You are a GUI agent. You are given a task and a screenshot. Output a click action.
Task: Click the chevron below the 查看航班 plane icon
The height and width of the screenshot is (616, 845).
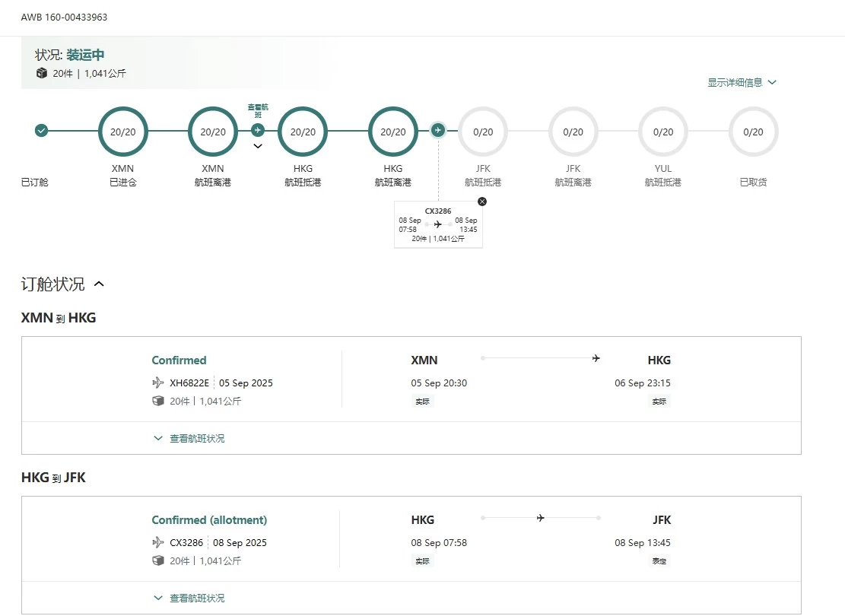point(258,146)
